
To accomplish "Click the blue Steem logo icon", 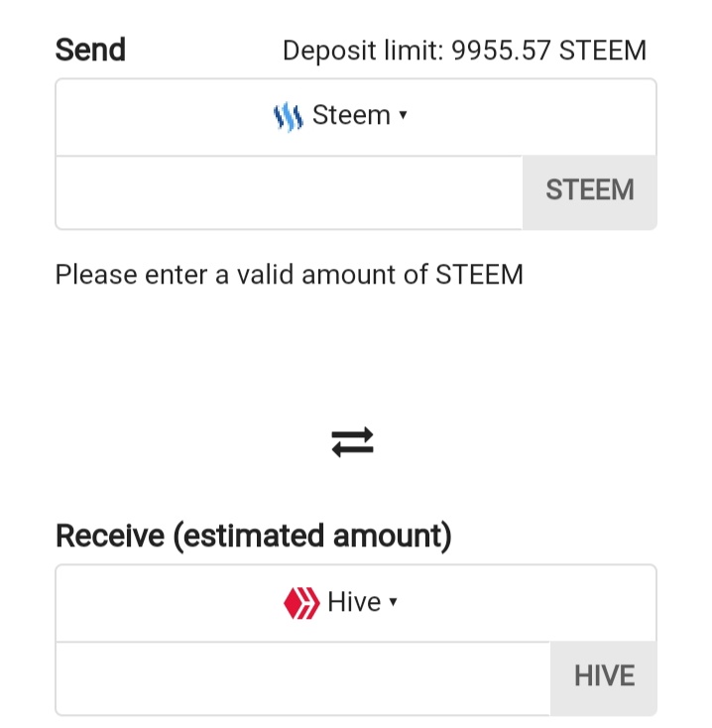I will click(x=289, y=116).
